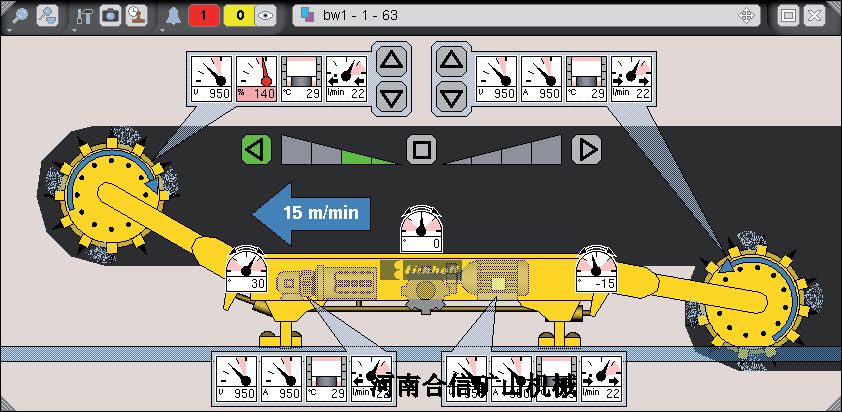Image resolution: width=842 pixels, height=412 pixels.
Task: Click the clock stamp icon
Action: pos(136,16)
